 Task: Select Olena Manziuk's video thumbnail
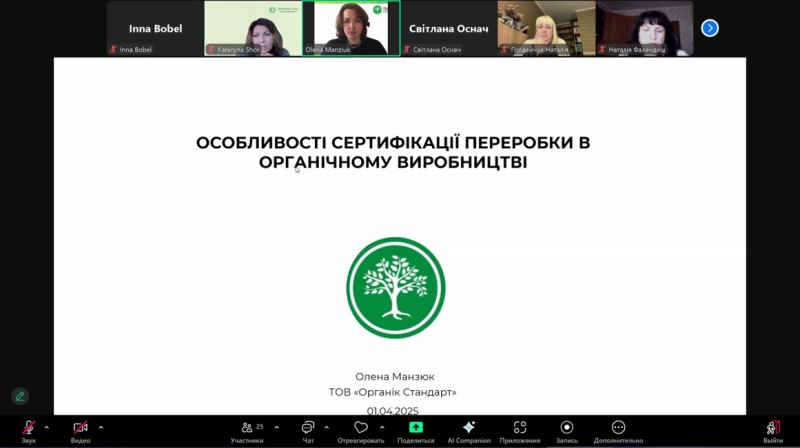pos(351,28)
